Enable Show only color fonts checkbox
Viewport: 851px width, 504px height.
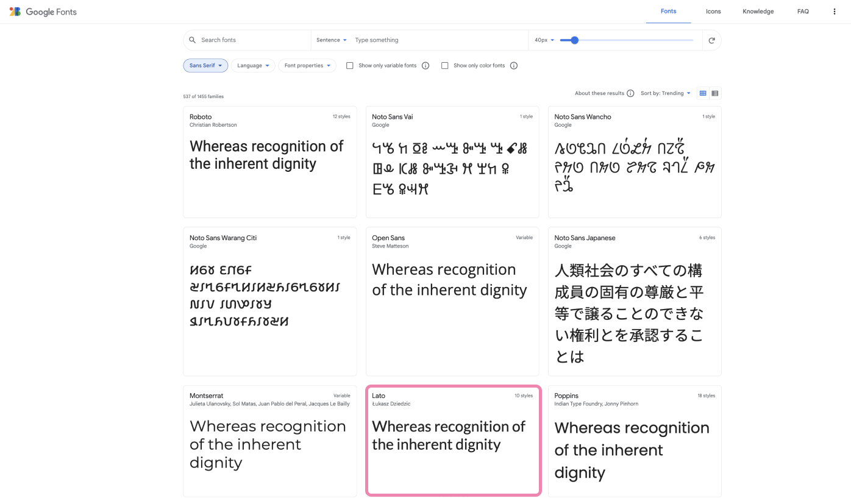tap(445, 66)
